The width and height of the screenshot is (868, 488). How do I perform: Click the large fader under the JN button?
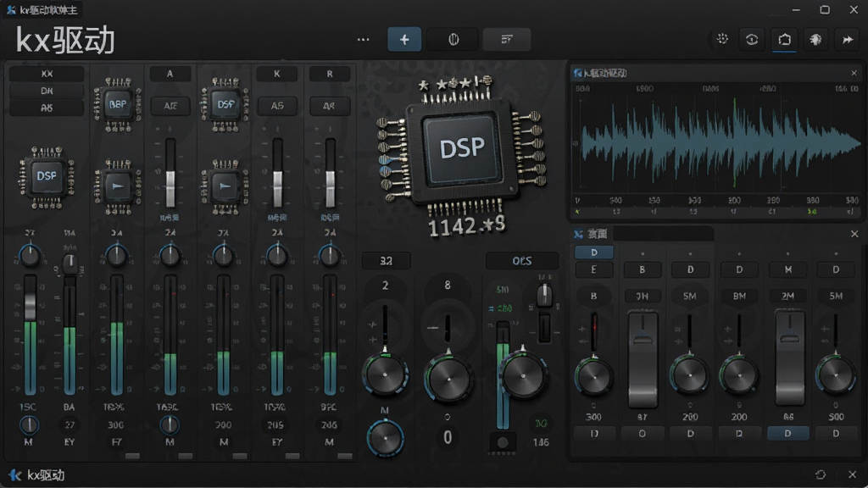click(643, 358)
